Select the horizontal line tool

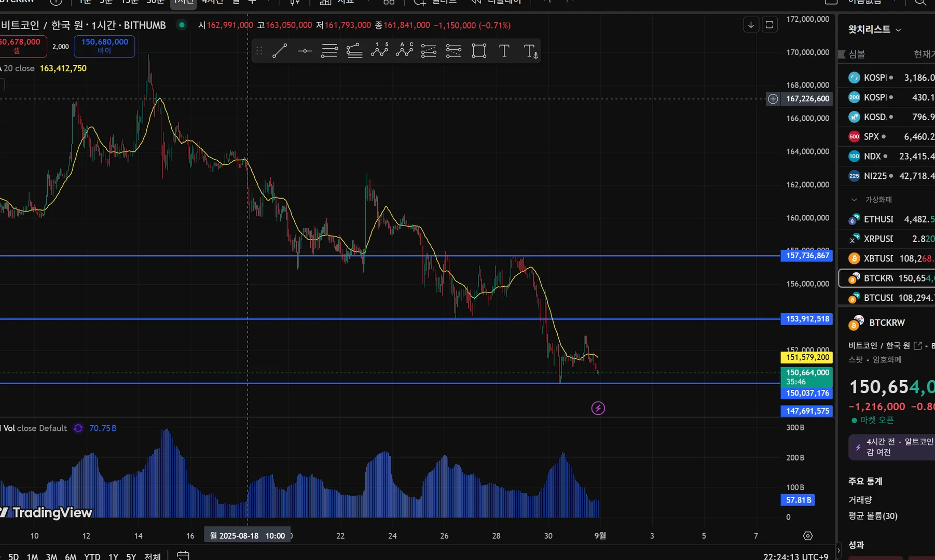(305, 51)
